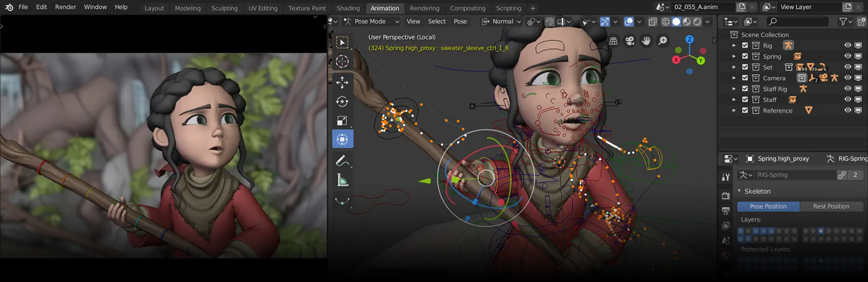Open the viewport Pose menu
The width and height of the screenshot is (868, 282).
460,21
